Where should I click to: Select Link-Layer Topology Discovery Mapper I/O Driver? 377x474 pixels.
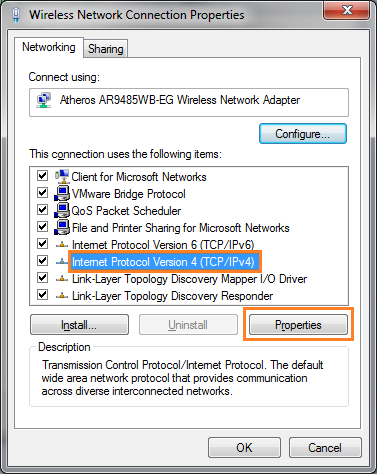(x=189, y=279)
